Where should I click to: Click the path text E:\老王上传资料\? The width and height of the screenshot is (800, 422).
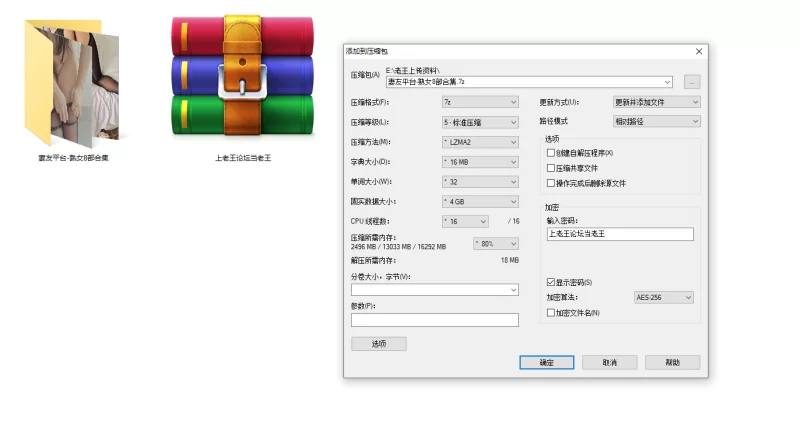413,70
